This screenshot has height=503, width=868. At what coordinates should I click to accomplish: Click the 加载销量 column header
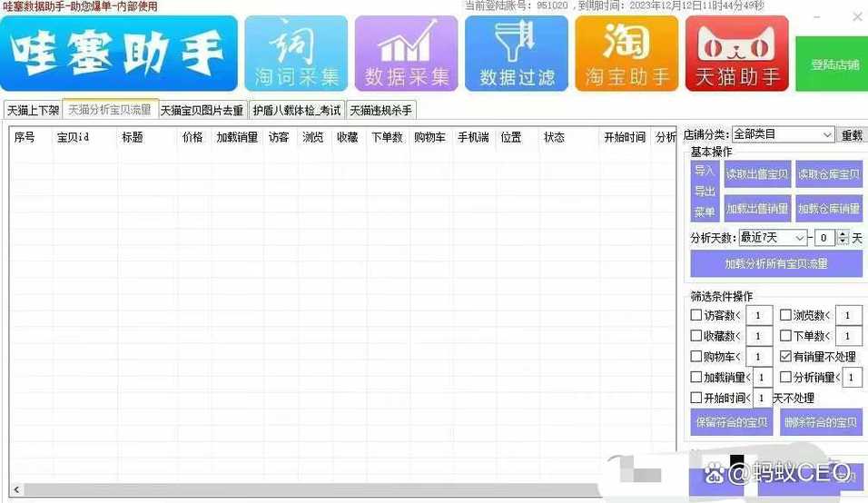[237, 137]
